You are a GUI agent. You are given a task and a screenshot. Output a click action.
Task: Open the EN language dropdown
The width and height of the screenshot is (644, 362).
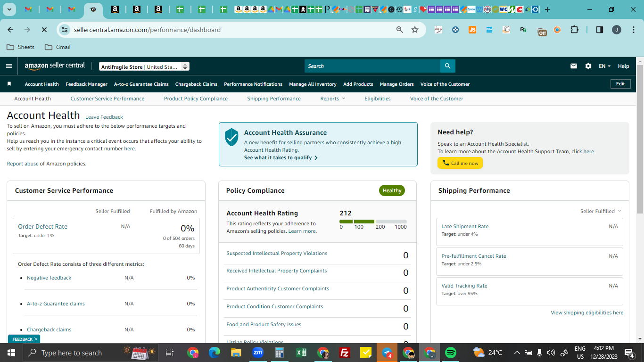pos(604,66)
